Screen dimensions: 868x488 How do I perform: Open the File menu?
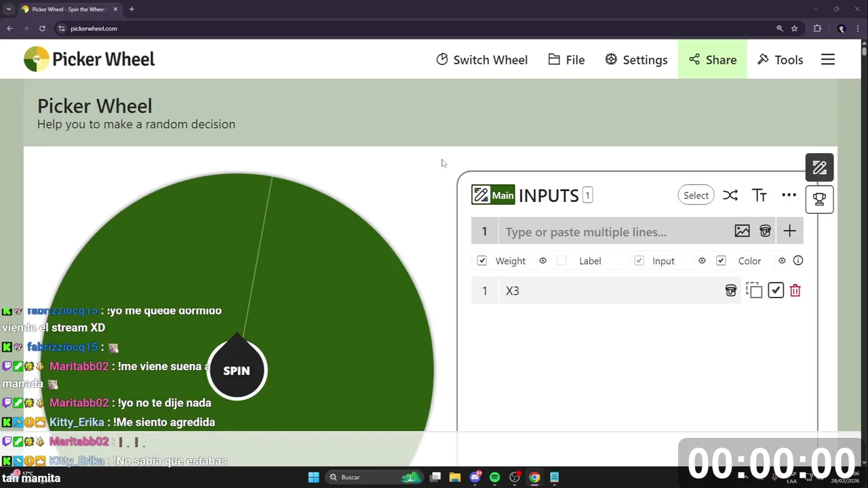point(566,60)
